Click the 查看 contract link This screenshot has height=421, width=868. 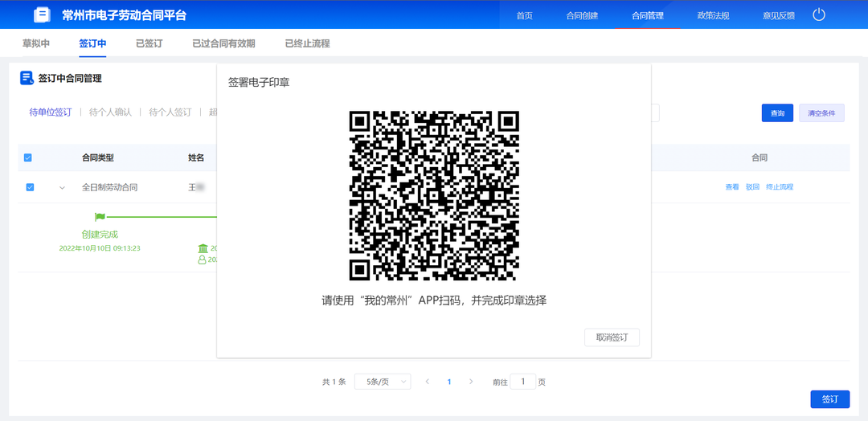[x=732, y=187]
